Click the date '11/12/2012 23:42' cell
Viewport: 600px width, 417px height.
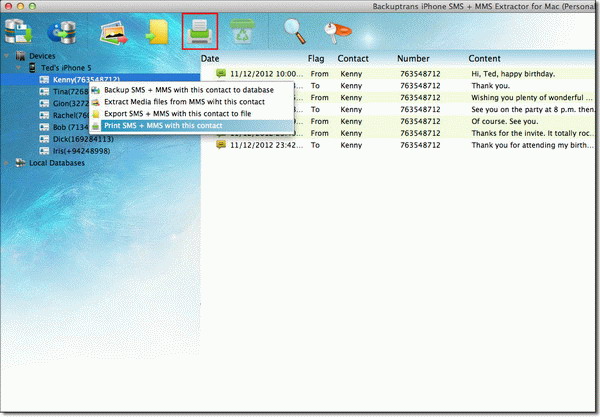266,145
